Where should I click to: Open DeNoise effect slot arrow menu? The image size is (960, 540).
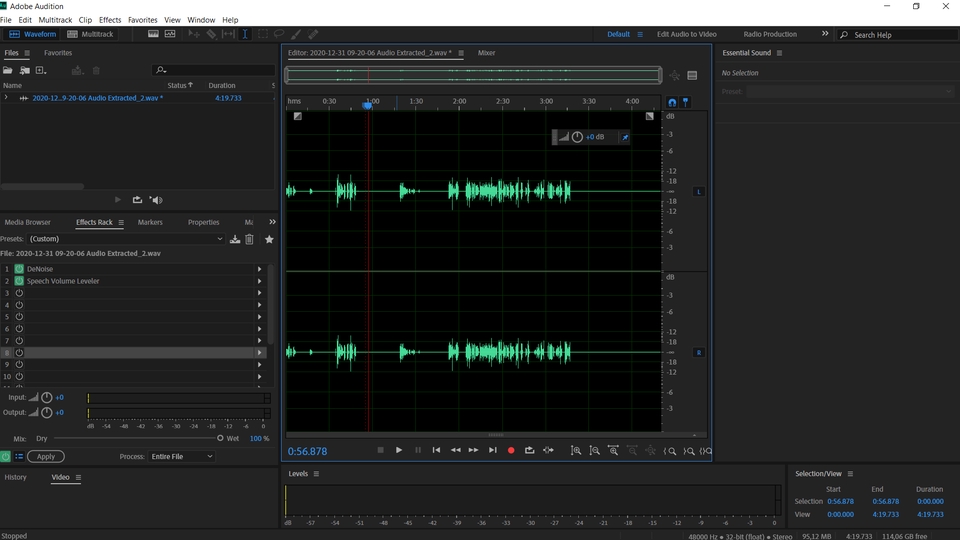[x=260, y=269]
